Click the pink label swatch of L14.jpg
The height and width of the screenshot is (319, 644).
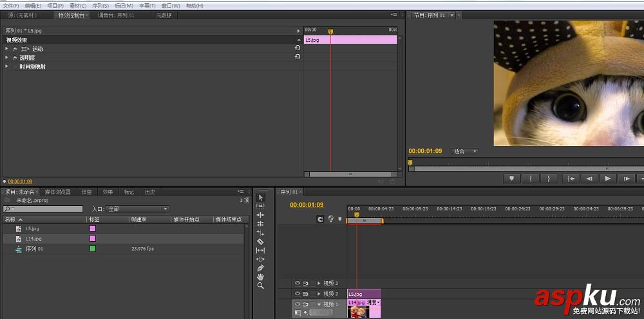point(93,239)
